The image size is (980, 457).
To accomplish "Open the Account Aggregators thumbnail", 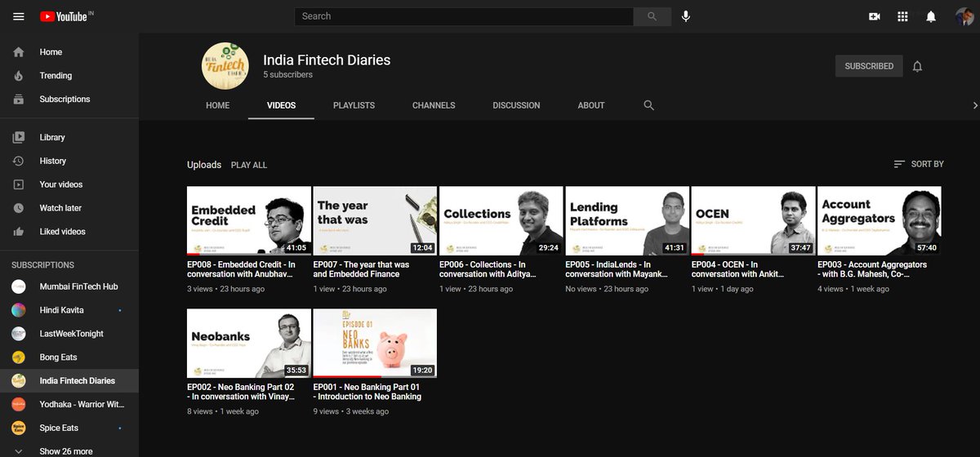I will (x=880, y=221).
